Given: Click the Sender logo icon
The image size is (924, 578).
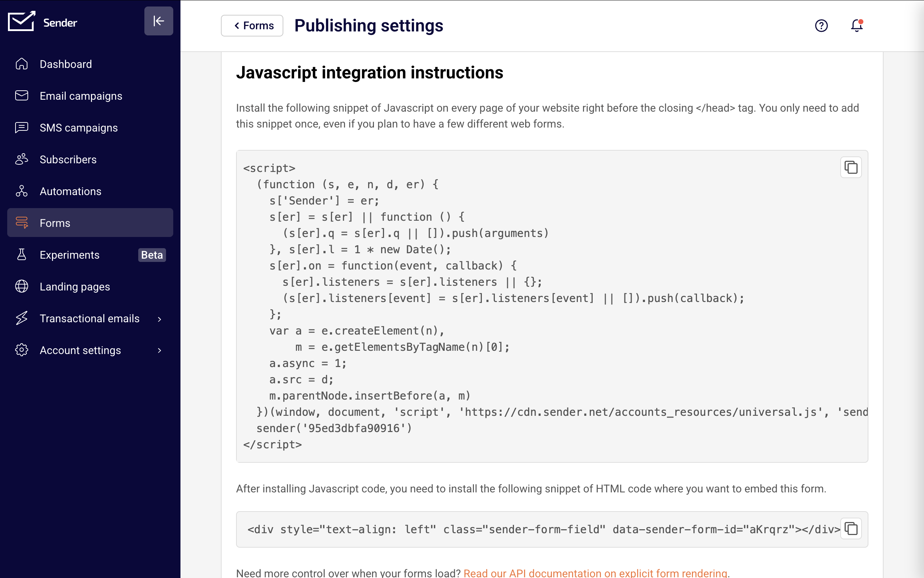Looking at the screenshot, I should (x=22, y=21).
